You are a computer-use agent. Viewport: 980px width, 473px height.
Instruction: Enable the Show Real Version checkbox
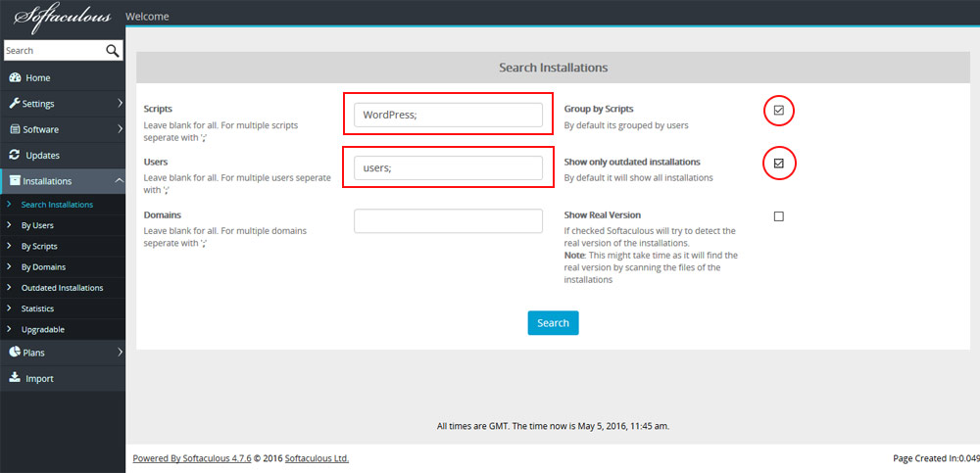click(778, 216)
